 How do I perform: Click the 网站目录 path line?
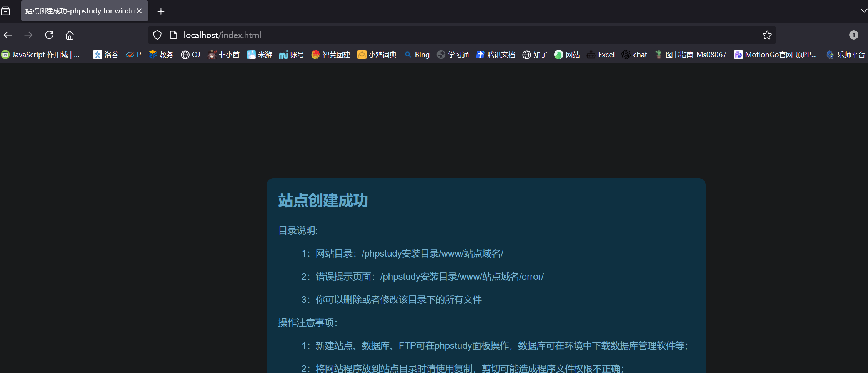(x=402, y=254)
